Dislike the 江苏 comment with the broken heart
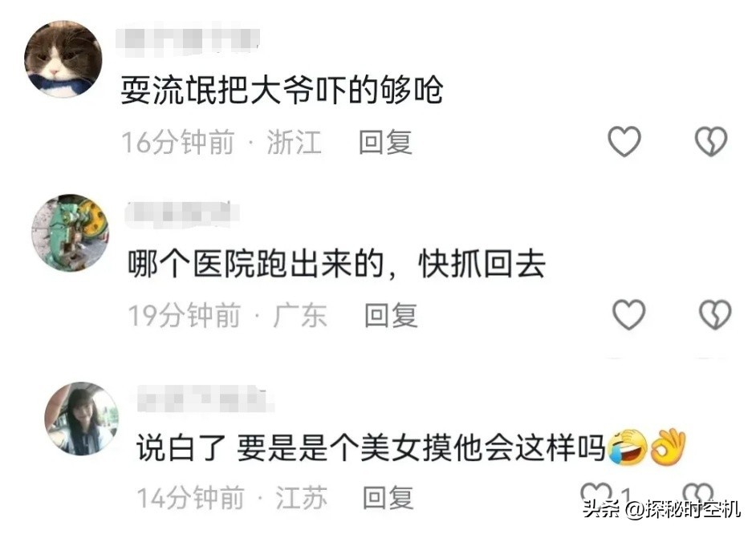The height and width of the screenshot is (534, 756). click(x=698, y=494)
